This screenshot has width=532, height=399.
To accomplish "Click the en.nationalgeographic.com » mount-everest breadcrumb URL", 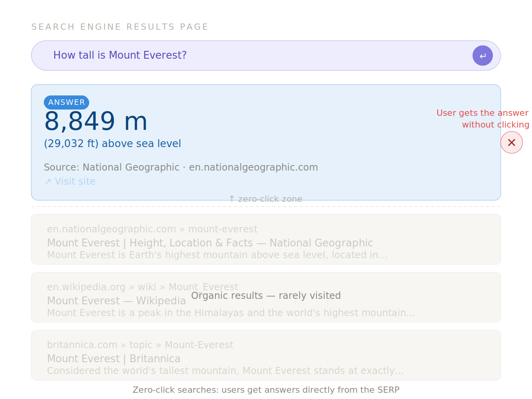I will point(152,229).
